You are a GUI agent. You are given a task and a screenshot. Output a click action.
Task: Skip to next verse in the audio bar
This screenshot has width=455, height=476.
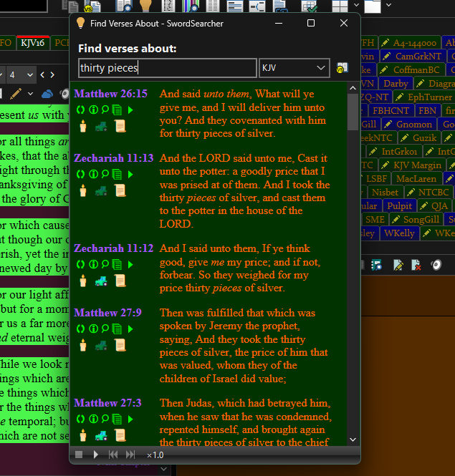[x=130, y=455]
